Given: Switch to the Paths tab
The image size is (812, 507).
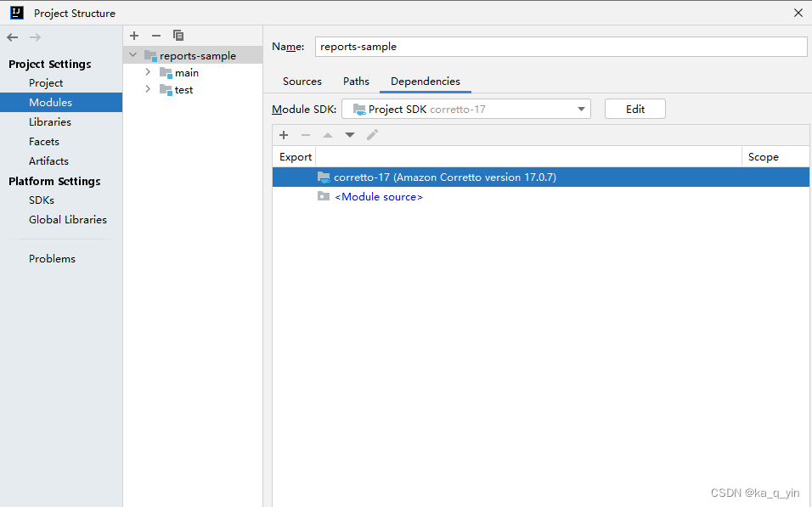Looking at the screenshot, I should tap(356, 82).
